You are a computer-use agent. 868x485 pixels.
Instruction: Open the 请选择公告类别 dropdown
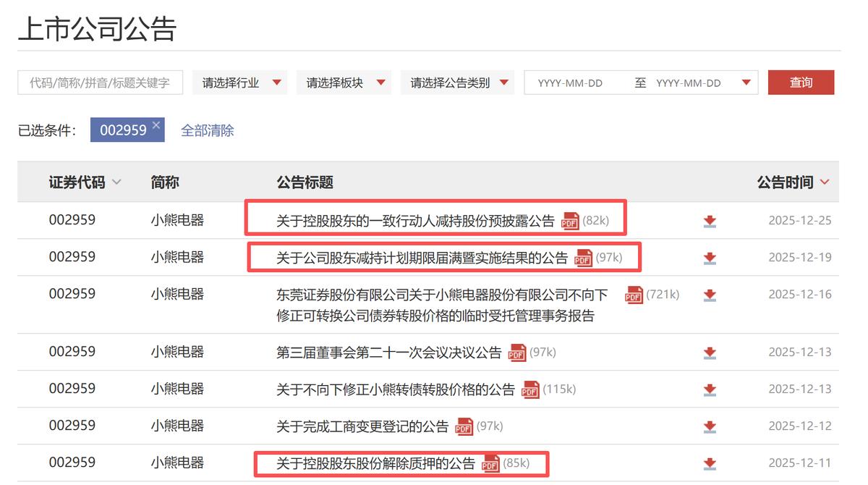[x=459, y=83]
